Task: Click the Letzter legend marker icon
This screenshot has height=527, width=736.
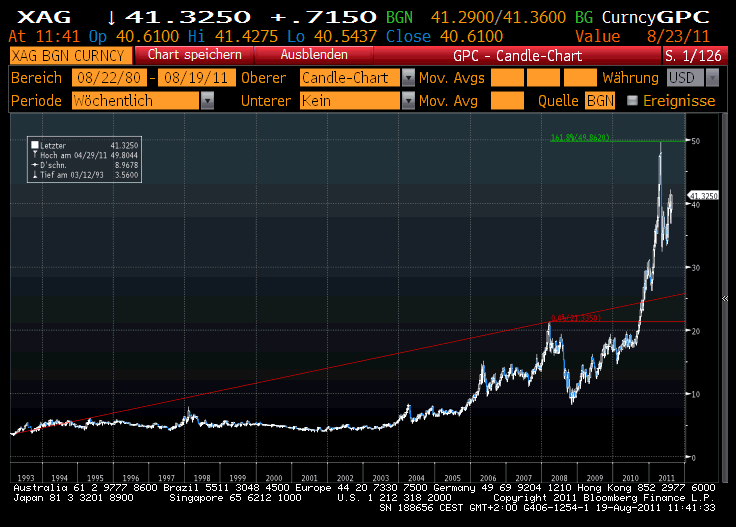Action: [x=35, y=145]
